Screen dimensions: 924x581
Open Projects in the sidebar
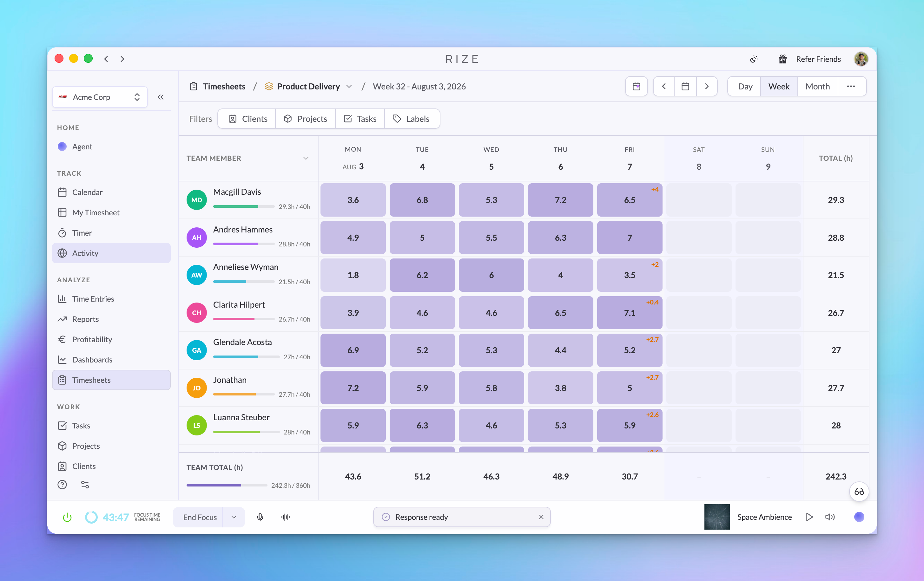tap(111, 446)
